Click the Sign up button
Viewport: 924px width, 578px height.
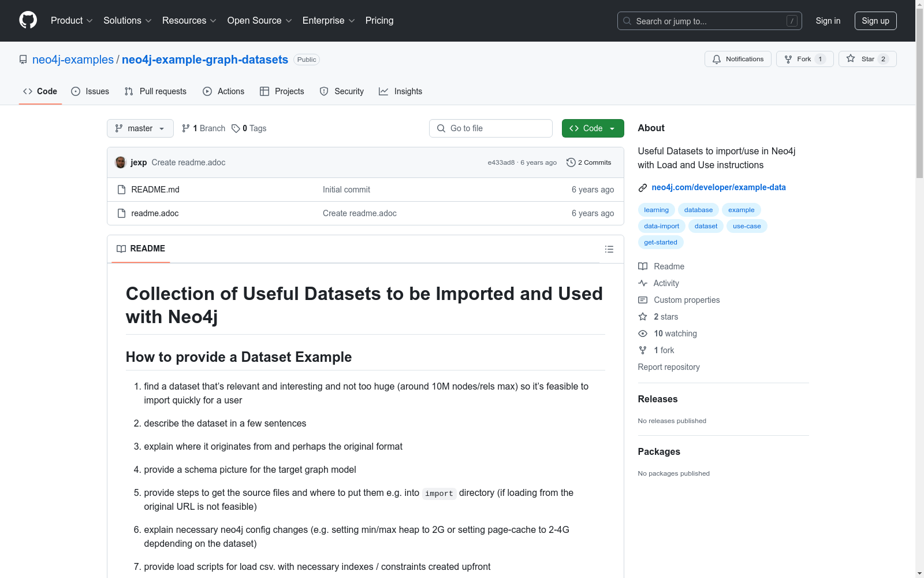(x=875, y=21)
